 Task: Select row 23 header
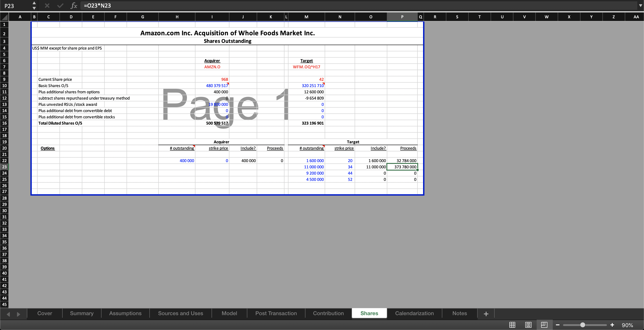(4, 167)
